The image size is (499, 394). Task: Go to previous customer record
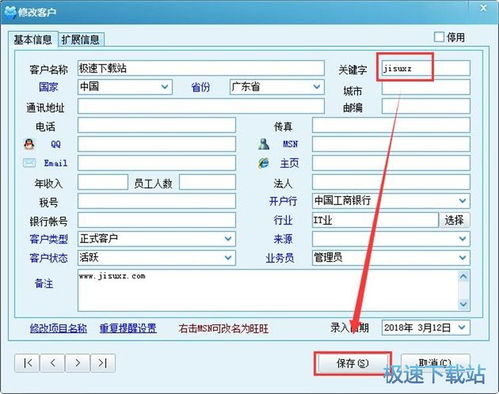click(52, 363)
